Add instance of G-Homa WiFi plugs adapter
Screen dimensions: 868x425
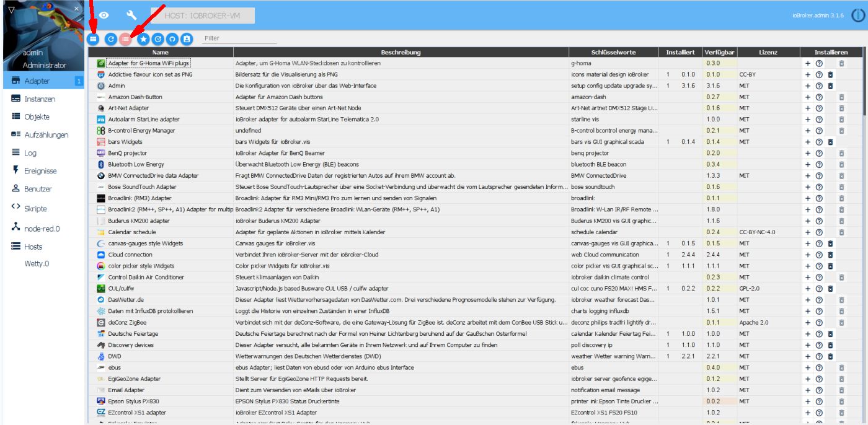808,63
